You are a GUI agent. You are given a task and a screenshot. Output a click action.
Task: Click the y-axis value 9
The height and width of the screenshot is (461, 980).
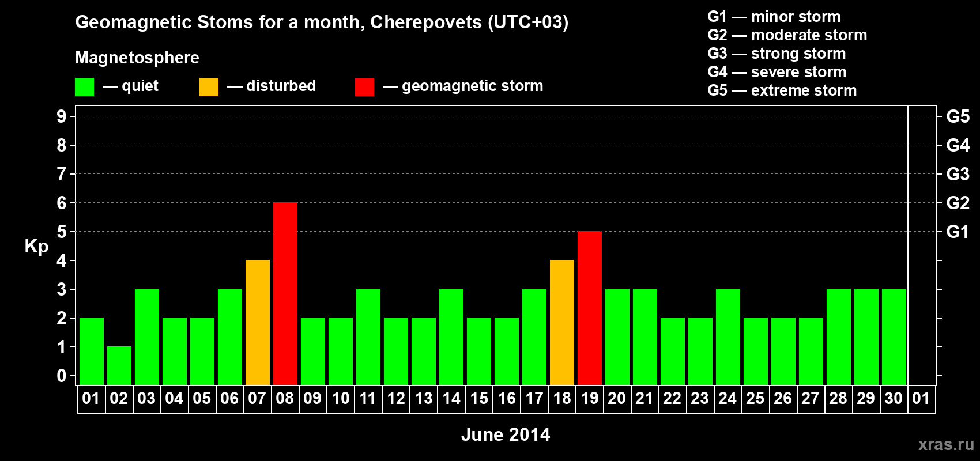click(62, 116)
